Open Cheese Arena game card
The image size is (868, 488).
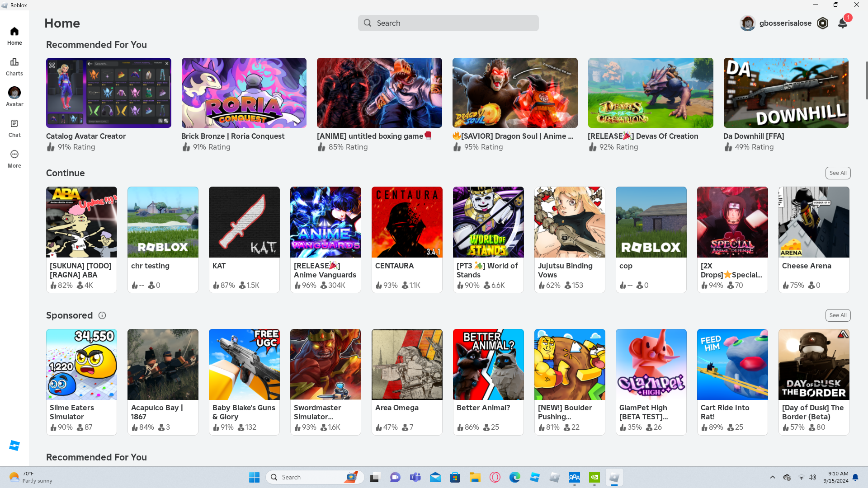(814, 239)
